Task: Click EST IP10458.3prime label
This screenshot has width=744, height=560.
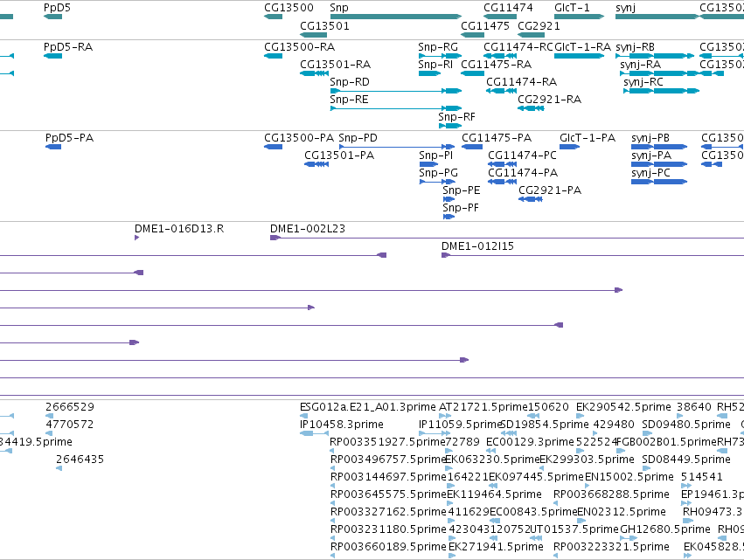Action: [342, 425]
